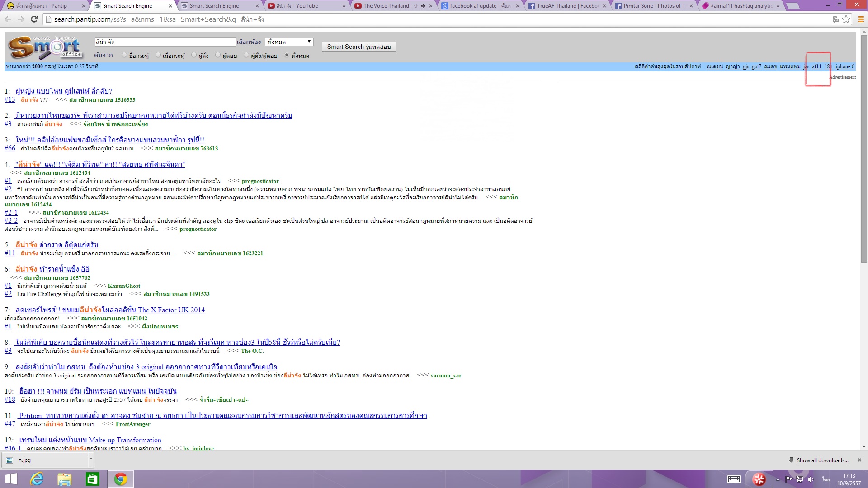Screen dimensions: 868x488
Task: Mute the Voice Thailand tab audio icon
Action: click(x=423, y=6)
